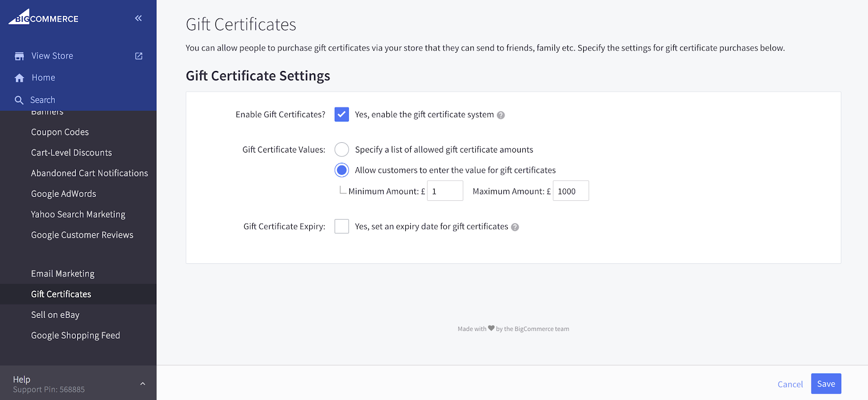Select 'Specify a list of allowed amounts' radio

(342, 149)
